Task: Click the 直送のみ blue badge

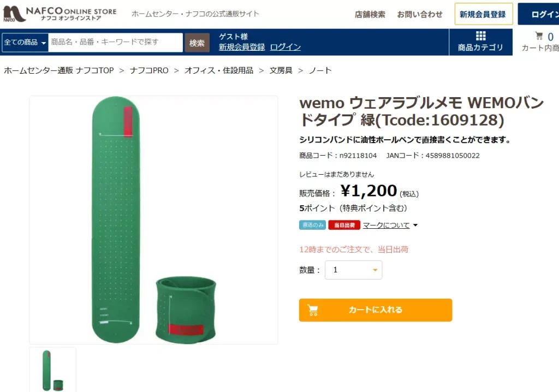Action: tap(312, 225)
